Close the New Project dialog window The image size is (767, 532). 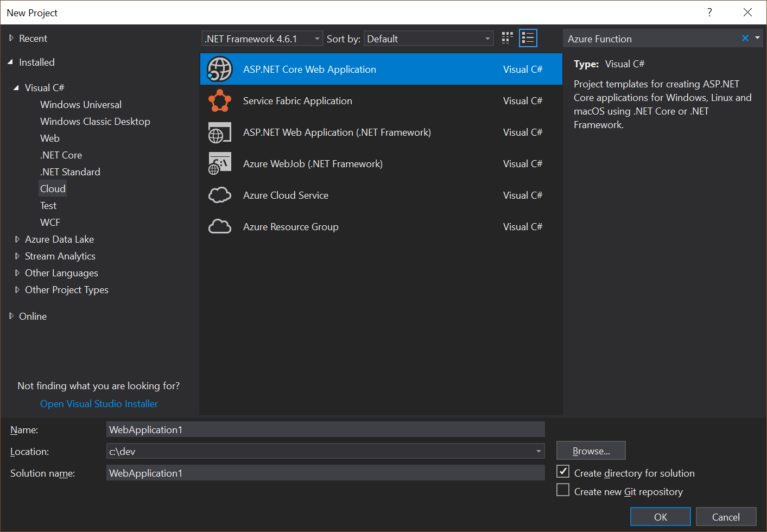747,12
